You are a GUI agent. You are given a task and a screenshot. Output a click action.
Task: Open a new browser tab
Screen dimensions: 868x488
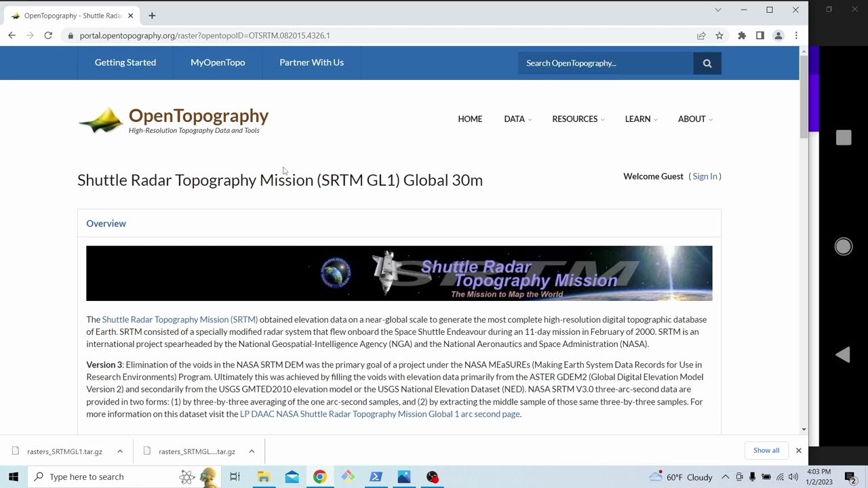tap(152, 16)
